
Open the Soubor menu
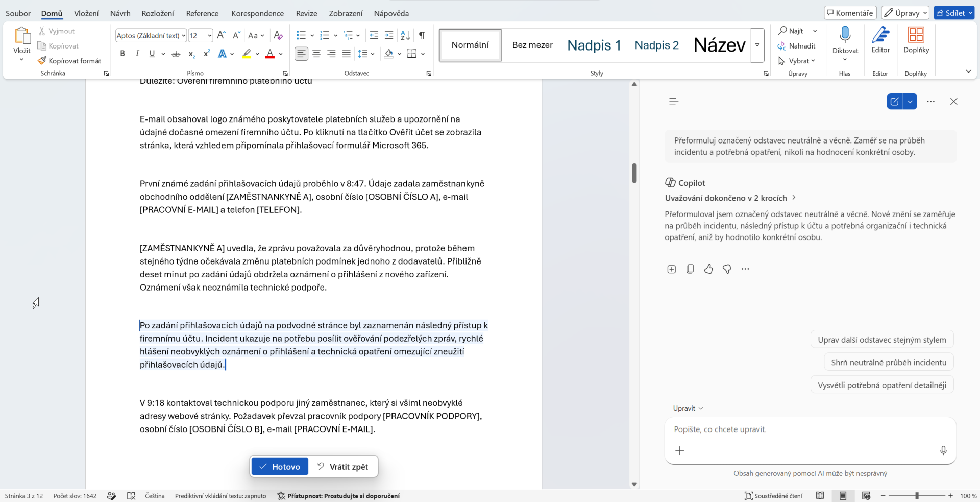[18, 13]
